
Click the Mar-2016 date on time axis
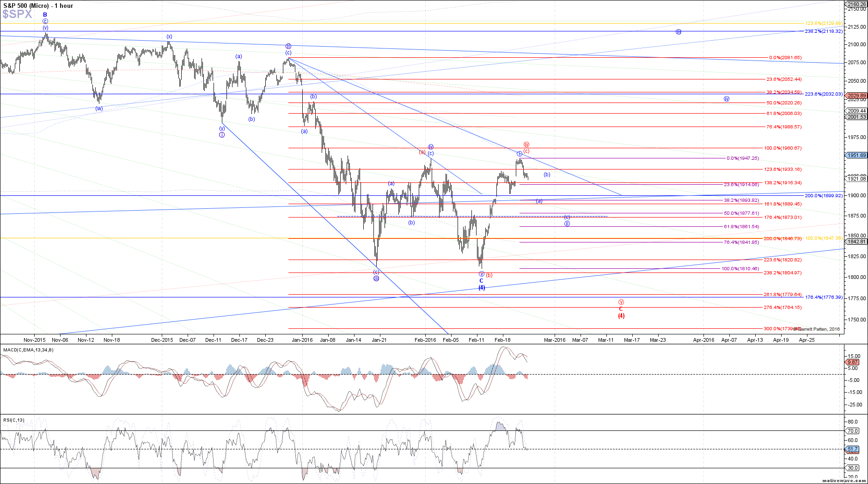click(555, 340)
